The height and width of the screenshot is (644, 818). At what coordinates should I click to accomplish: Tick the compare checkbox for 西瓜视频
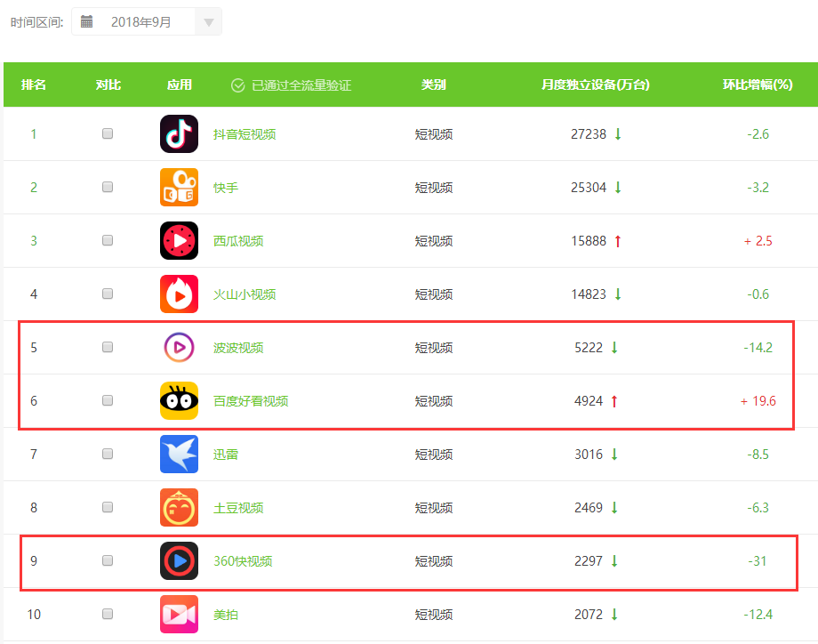108,240
